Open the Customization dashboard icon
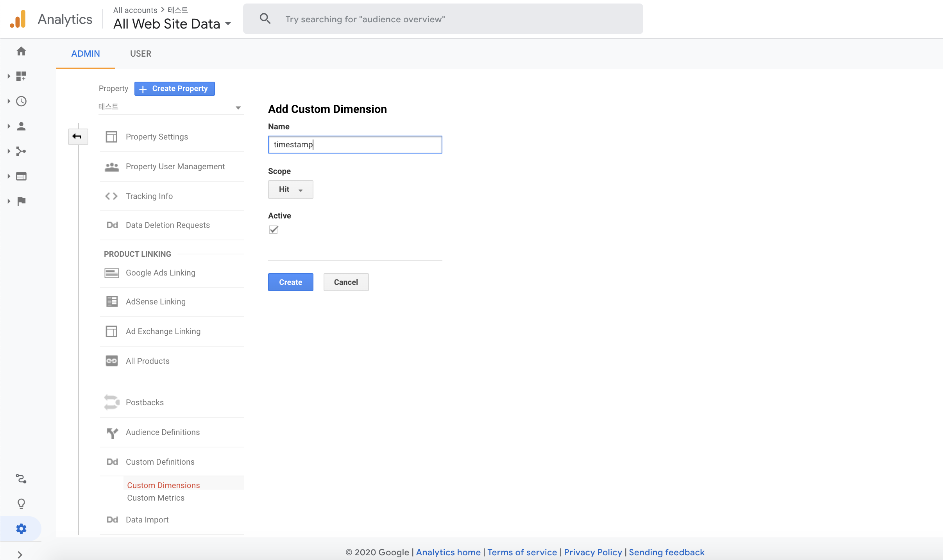This screenshot has height=560, width=943. pyautogui.click(x=21, y=76)
